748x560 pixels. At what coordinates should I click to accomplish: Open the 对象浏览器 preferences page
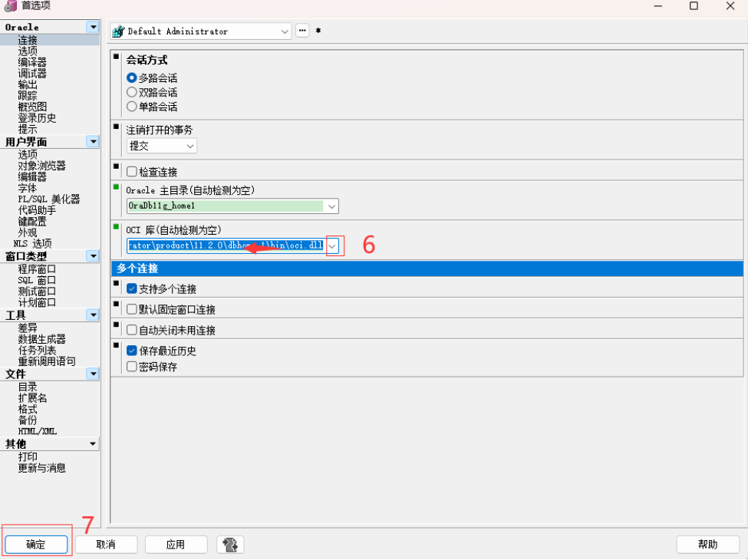click(x=41, y=166)
